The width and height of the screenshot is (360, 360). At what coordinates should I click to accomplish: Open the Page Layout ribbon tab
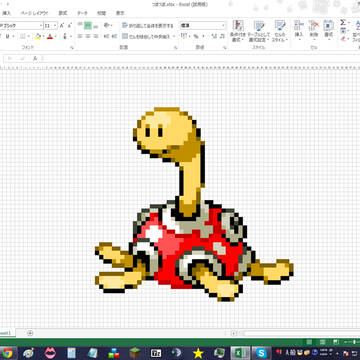tap(34, 13)
